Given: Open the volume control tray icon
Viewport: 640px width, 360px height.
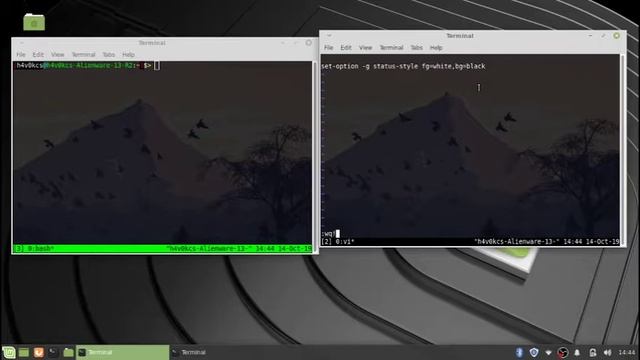Looking at the screenshot, I should pyautogui.click(x=607, y=352).
